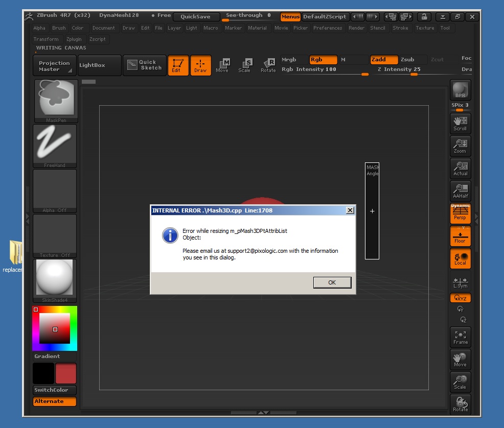Toggle Persp perspective view
Image resolution: width=504 pixels, height=428 pixels.
tap(460, 213)
